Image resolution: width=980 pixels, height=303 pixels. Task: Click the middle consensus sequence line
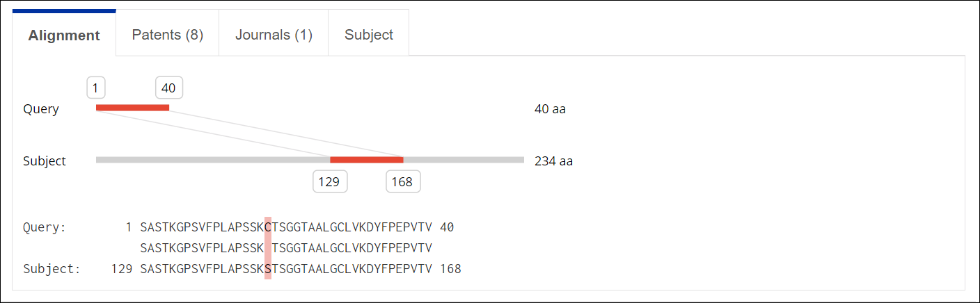click(x=286, y=248)
